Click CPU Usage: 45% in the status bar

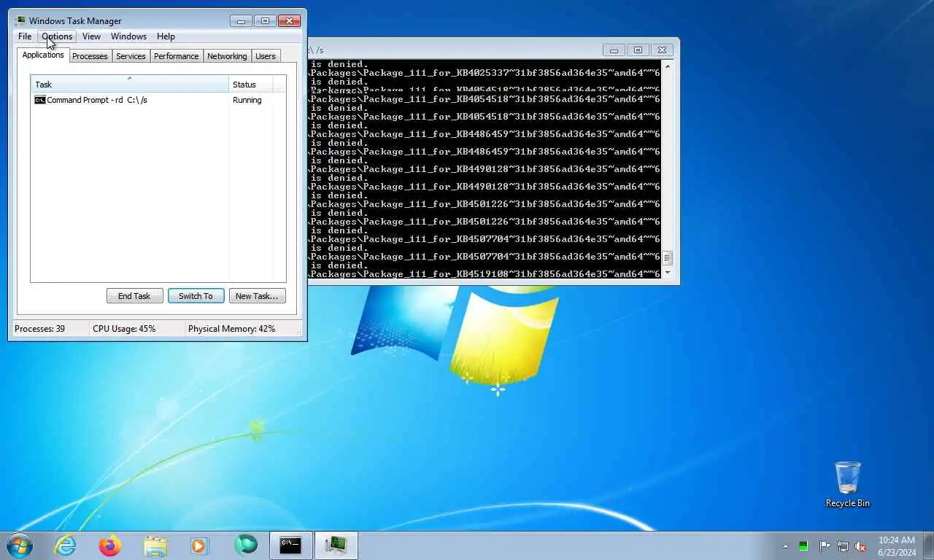point(124,329)
